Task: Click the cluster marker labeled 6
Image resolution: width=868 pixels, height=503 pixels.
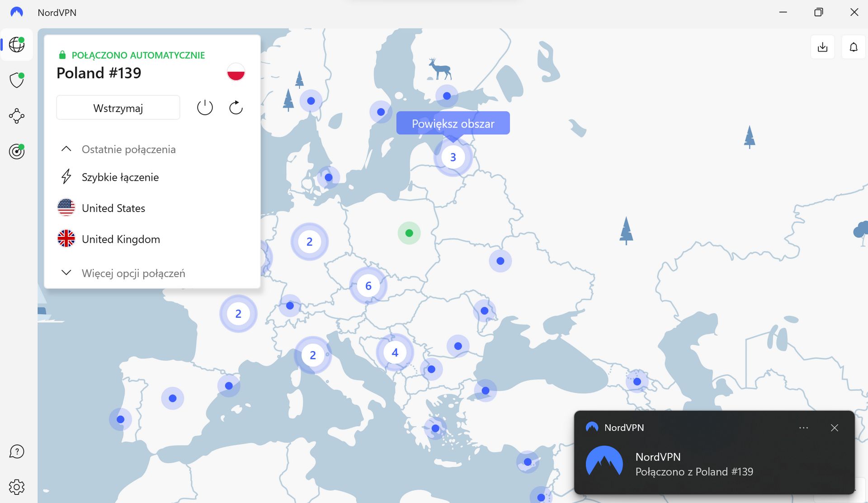Action: pyautogui.click(x=368, y=286)
